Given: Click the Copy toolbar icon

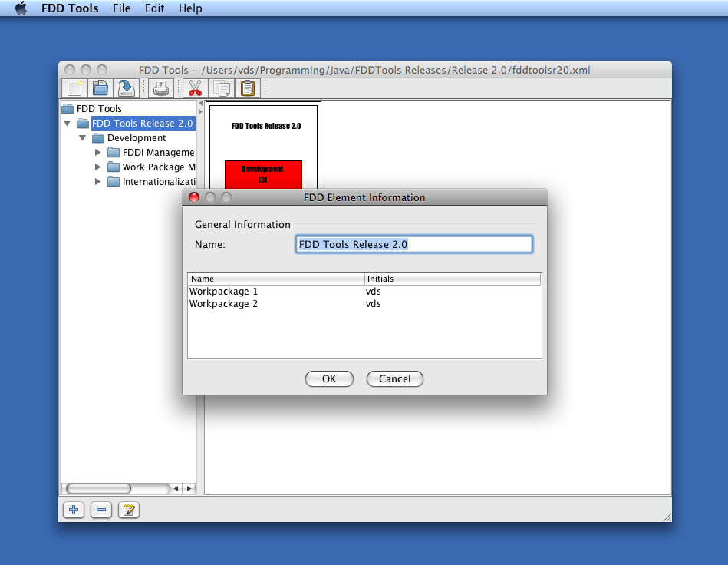Looking at the screenshot, I should [222, 88].
